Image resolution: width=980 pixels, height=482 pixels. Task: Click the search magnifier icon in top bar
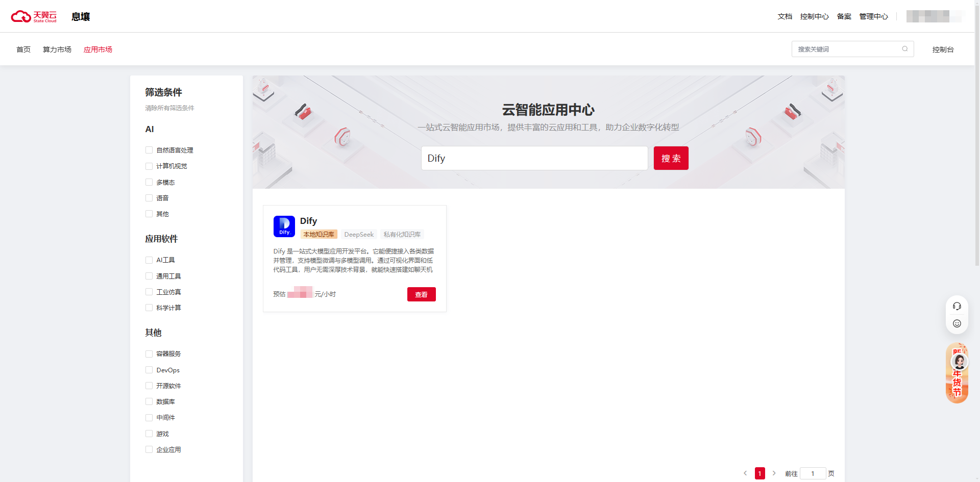point(905,49)
